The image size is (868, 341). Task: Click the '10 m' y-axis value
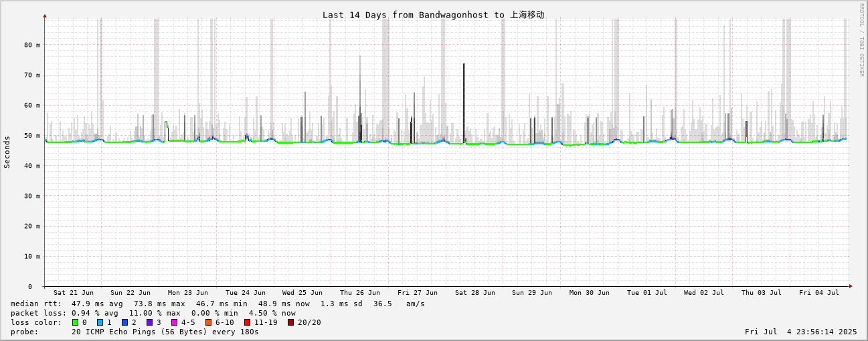tap(32, 256)
